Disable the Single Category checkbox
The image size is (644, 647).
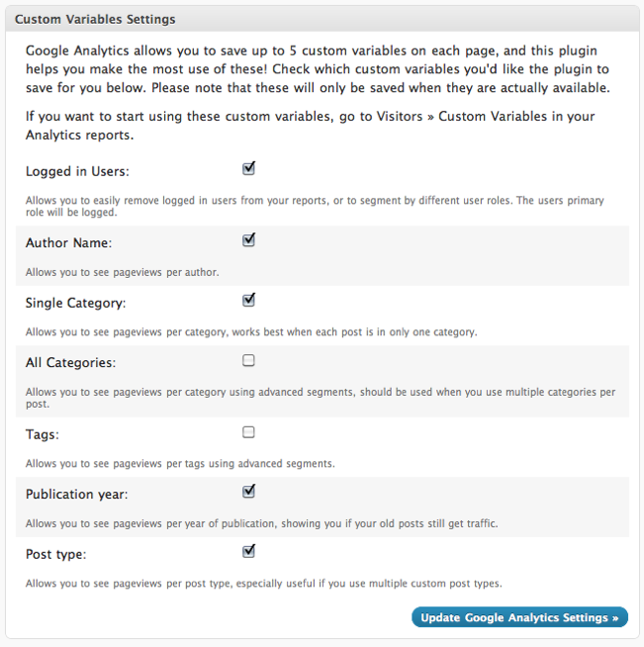[x=248, y=301]
